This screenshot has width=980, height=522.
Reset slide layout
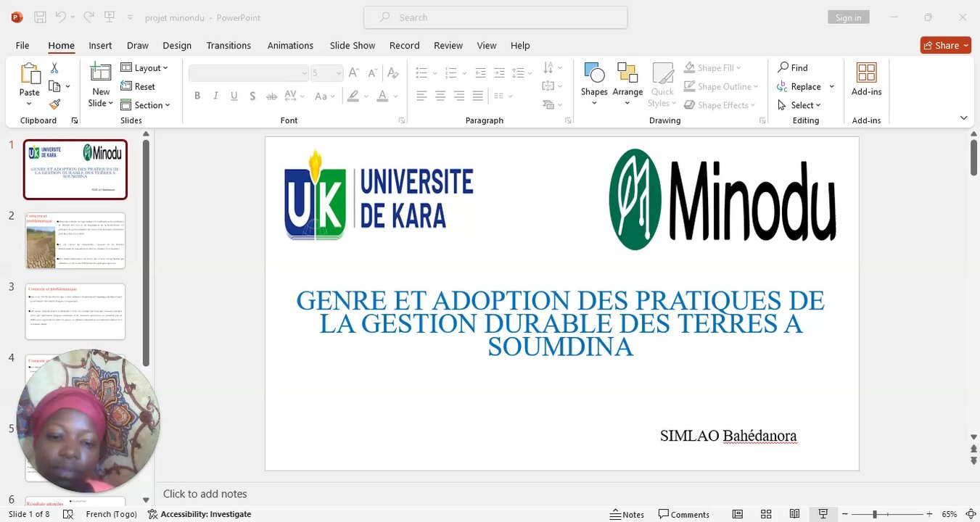coord(138,86)
